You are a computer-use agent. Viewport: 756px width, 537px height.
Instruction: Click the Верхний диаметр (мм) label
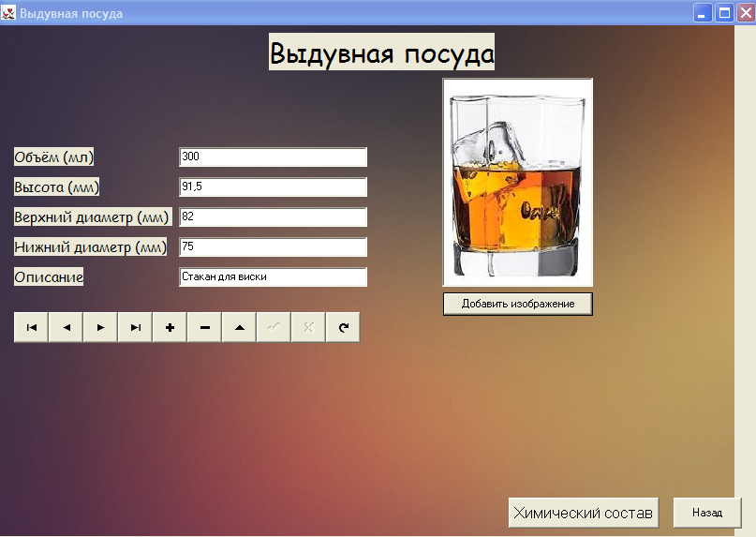point(93,216)
